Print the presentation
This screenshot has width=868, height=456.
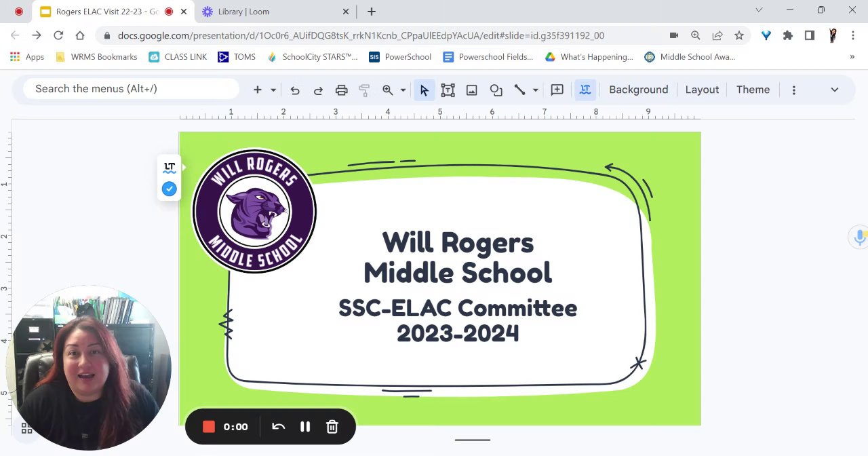coord(341,90)
